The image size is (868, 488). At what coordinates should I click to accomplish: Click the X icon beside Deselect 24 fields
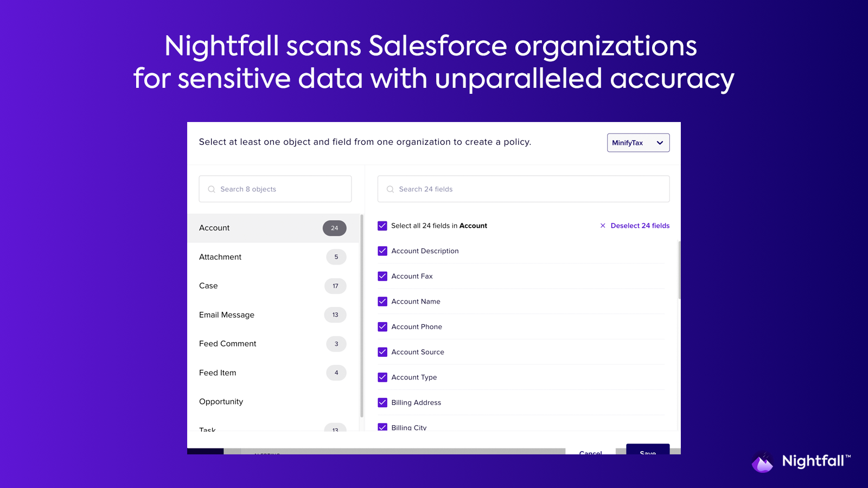pyautogui.click(x=603, y=226)
